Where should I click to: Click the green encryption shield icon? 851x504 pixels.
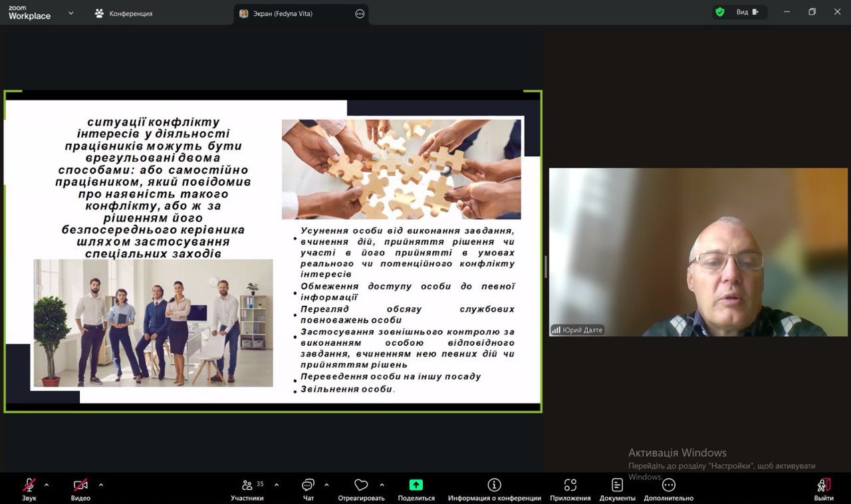point(720,12)
